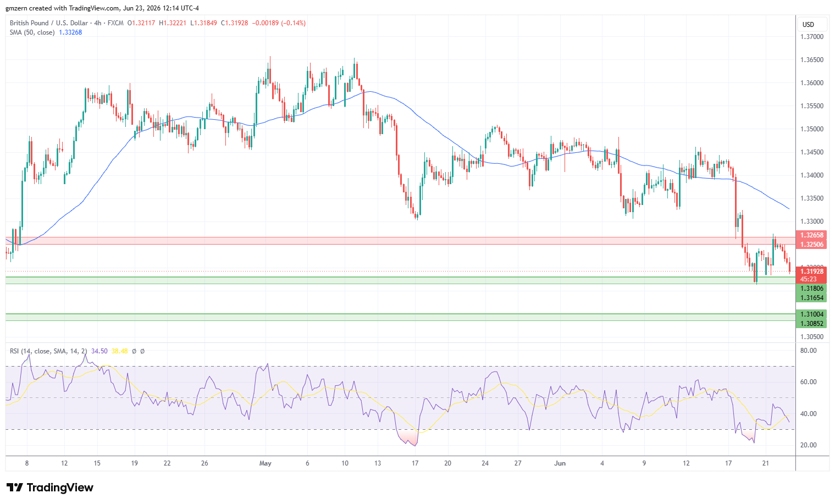This screenshot has height=504, width=835.
Task: Click the change value −0.00189 (−0.14%)
Action: [279, 23]
